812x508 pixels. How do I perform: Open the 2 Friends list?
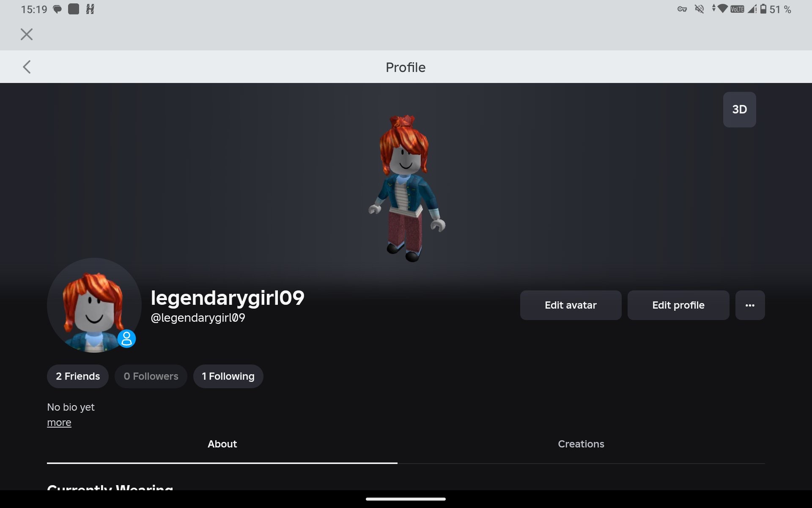pyautogui.click(x=78, y=376)
